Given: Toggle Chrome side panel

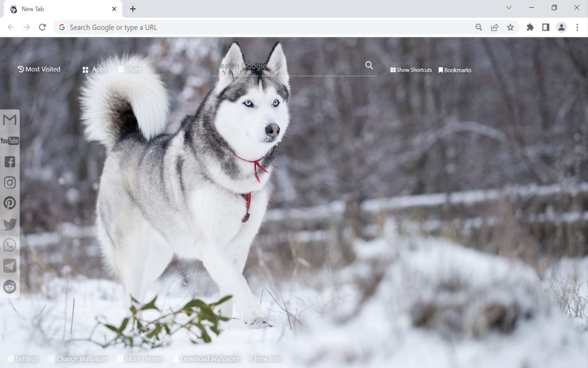Looking at the screenshot, I should [x=546, y=27].
